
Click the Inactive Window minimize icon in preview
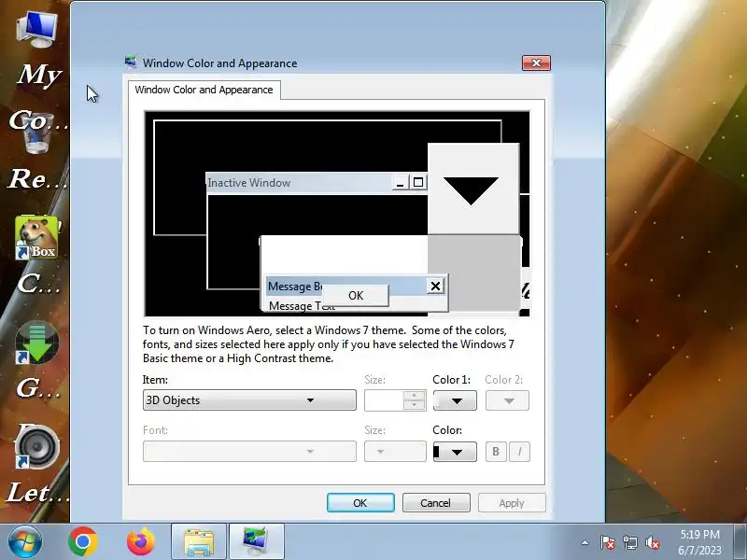(x=401, y=183)
